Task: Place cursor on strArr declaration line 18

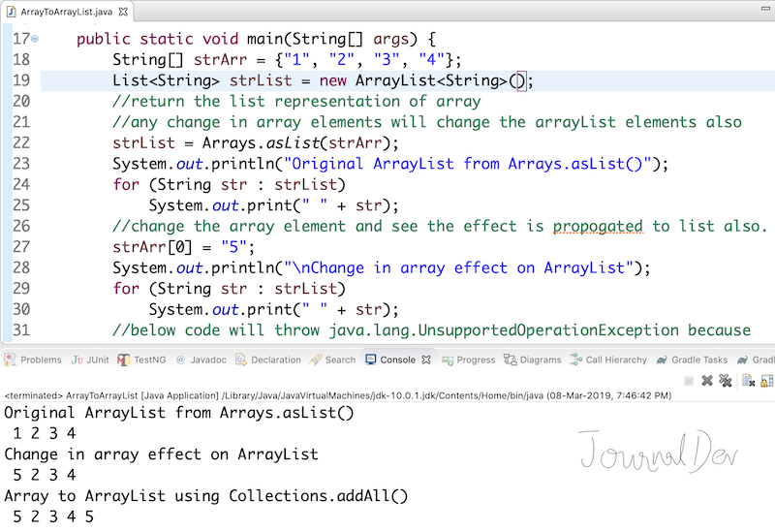Action: coord(287,60)
